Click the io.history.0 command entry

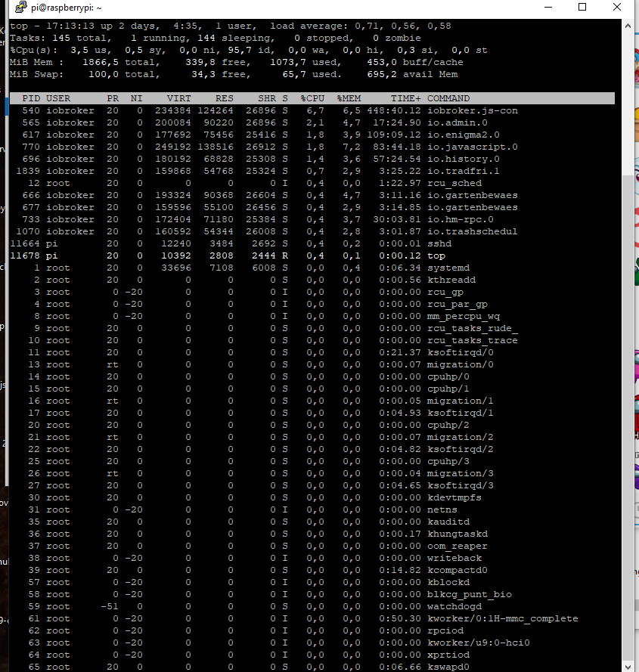464,159
